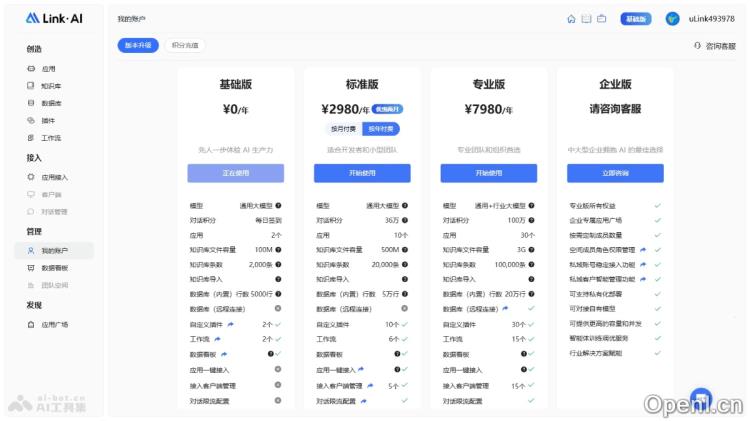Viewport: 750px width, 421px height.
Task: Open 数据看板 in the sidebar
Action: point(54,268)
